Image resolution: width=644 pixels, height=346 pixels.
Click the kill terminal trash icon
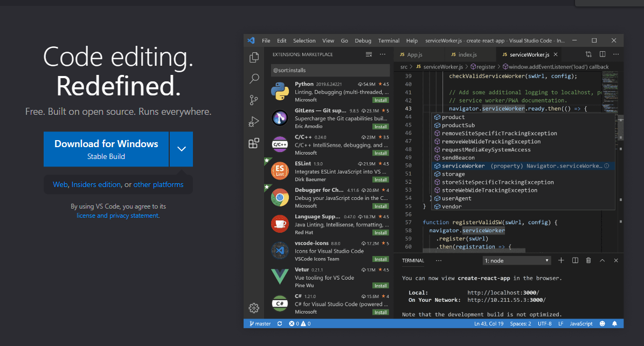588,260
